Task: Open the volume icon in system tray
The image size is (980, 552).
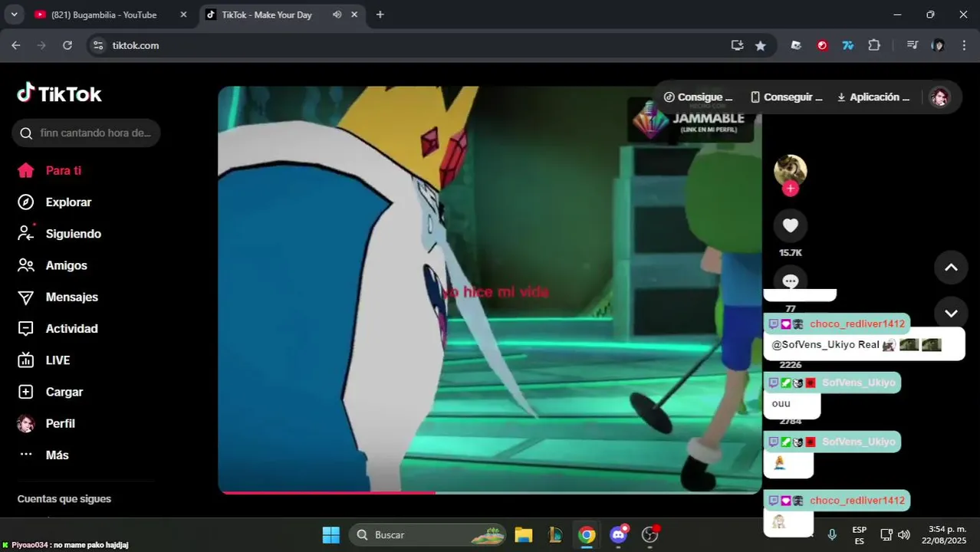Action: [904, 534]
